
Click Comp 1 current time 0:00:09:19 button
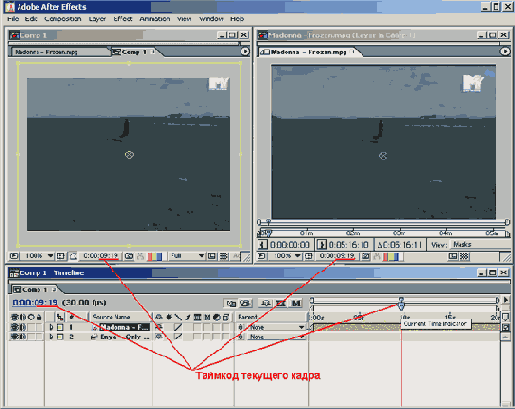pyautogui.click(x=101, y=256)
